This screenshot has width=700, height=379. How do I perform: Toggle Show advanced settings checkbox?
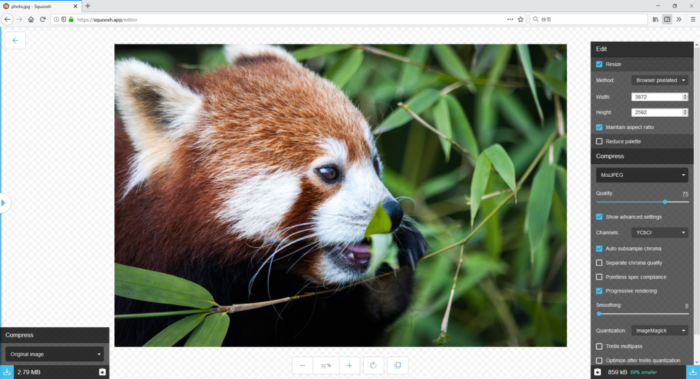599,217
